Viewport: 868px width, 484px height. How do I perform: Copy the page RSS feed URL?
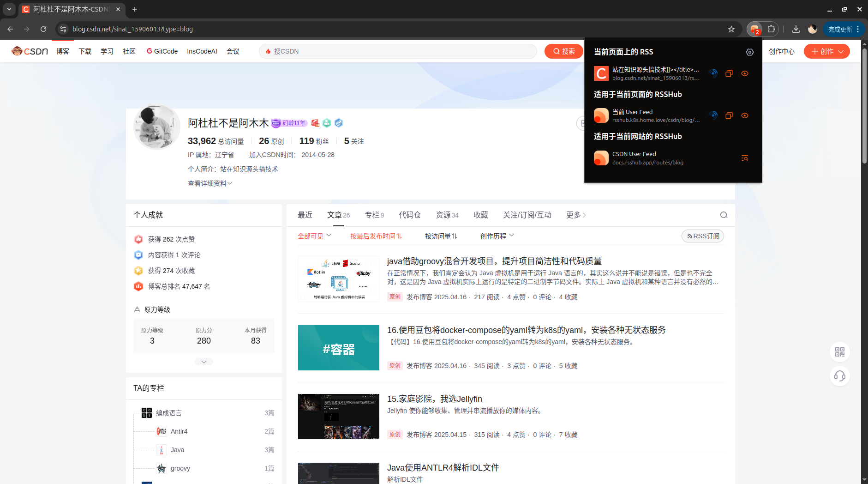[729, 73]
